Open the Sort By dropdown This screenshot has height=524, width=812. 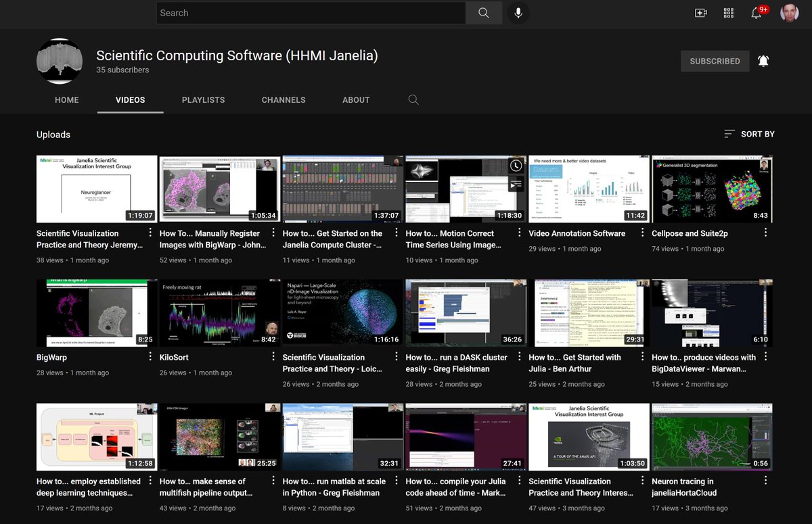pyautogui.click(x=749, y=134)
